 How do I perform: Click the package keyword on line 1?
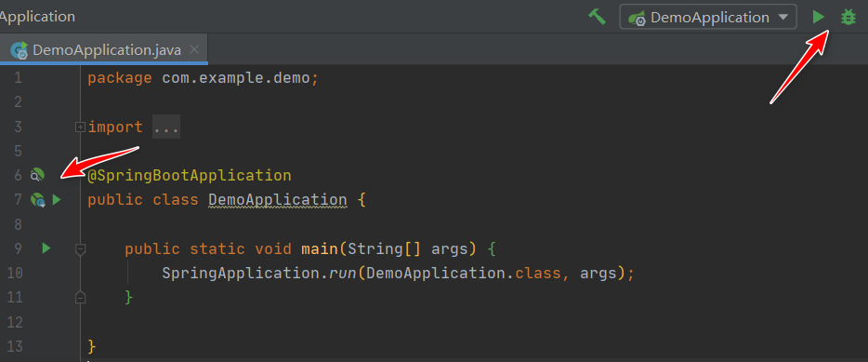click(120, 78)
